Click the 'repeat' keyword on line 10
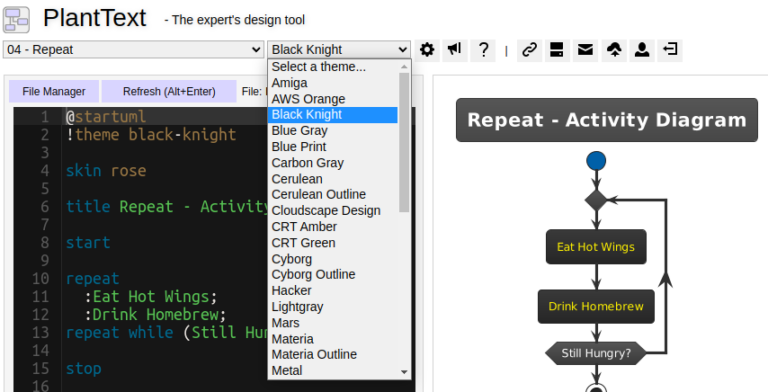768x392 pixels. point(93,279)
